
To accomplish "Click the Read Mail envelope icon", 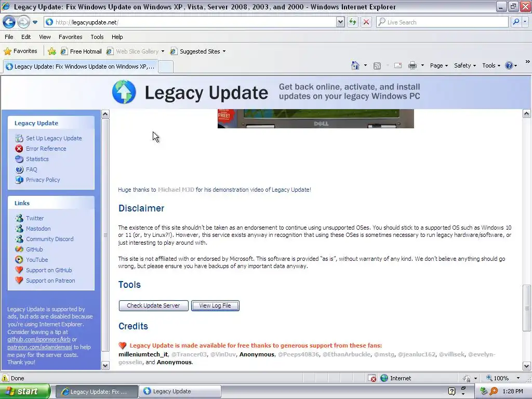I will [398, 65].
